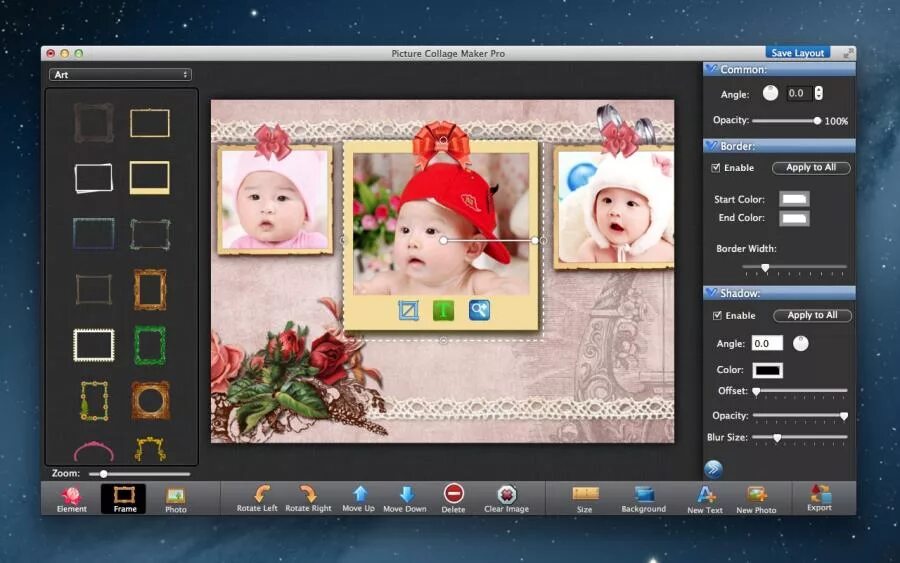Click the Border Width slider

tap(794, 268)
